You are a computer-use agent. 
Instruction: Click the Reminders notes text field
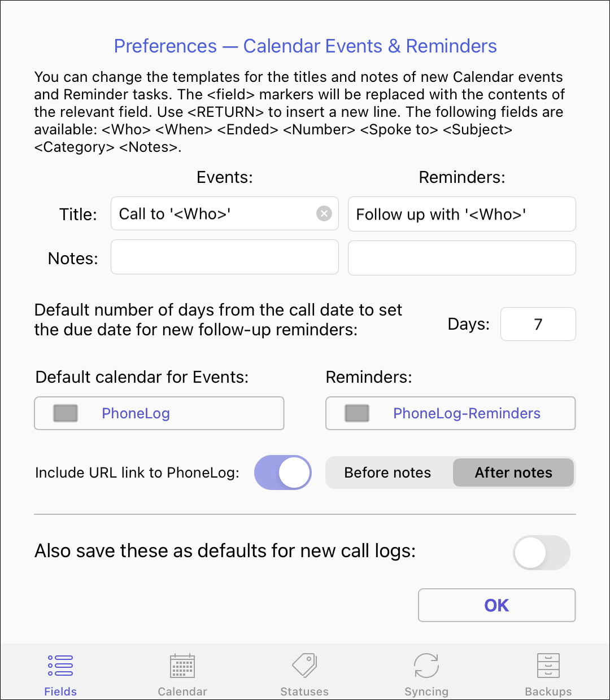tap(462, 258)
